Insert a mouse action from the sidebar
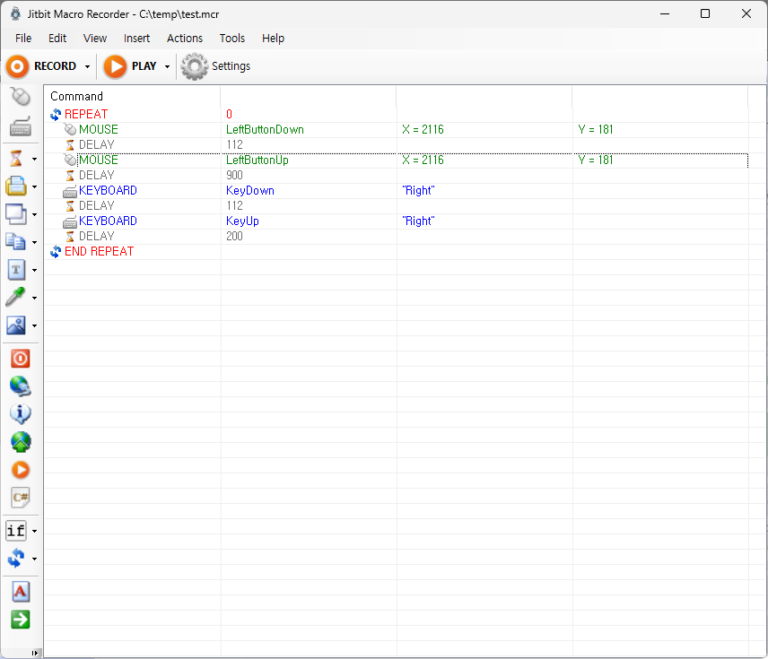This screenshot has width=768, height=659. 20,97
